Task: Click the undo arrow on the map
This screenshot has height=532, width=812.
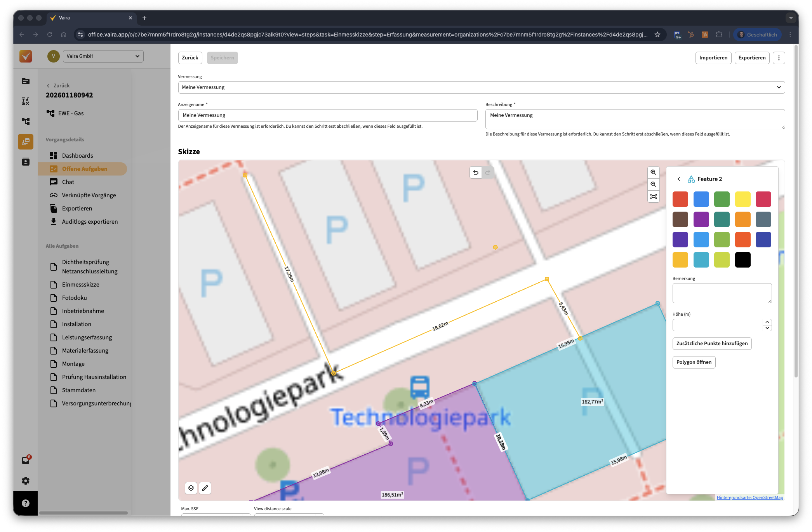Action: (x=476, y=172)
